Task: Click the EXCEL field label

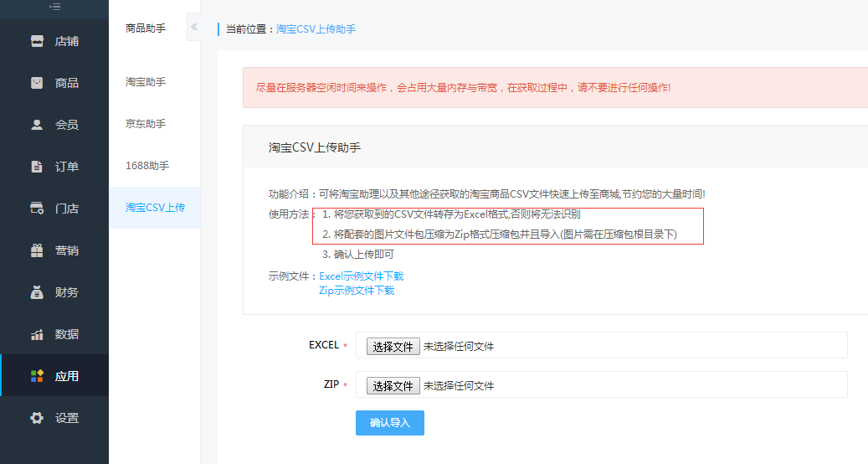Action: point(324,345)
